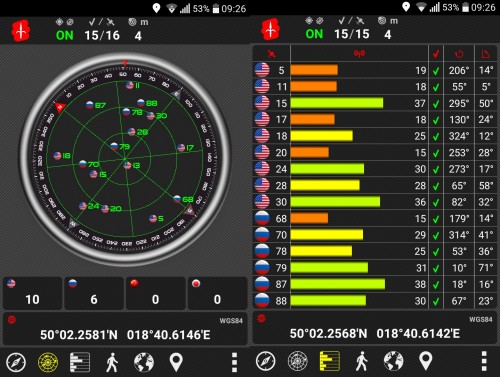The height and width of the screenshot is (377, 500).
Task: Open the three-dot overflow menu in right panel
Action: 484,361
